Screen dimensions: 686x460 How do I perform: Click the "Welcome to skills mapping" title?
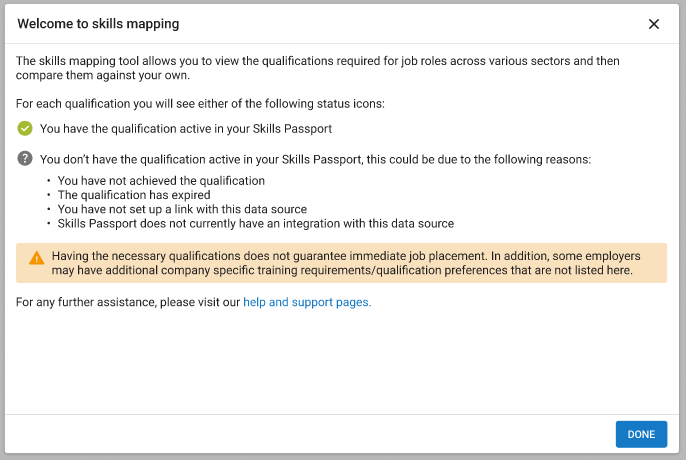coord(99,24)
